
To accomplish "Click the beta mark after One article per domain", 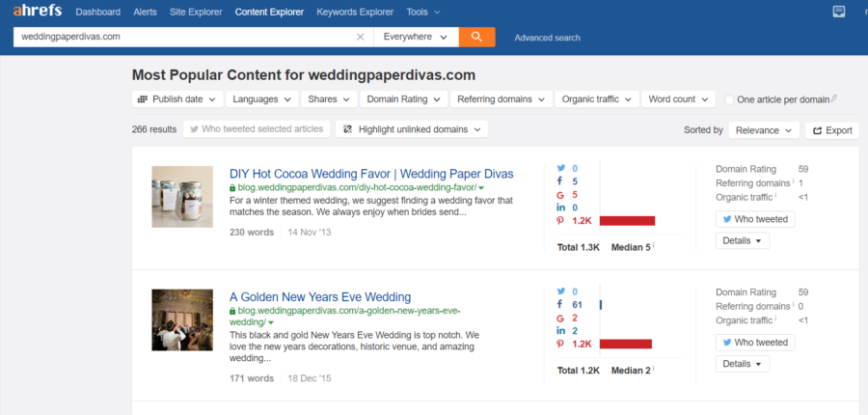I will pyautogui.click(x=833, y=98).
